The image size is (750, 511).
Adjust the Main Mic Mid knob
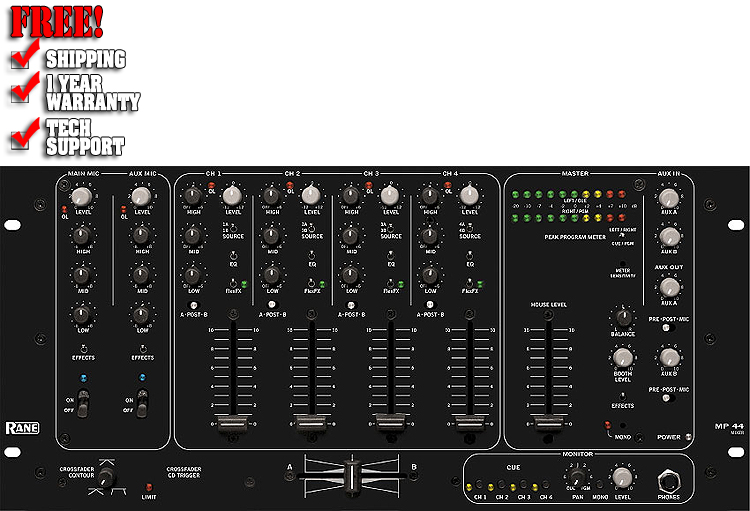82,275
